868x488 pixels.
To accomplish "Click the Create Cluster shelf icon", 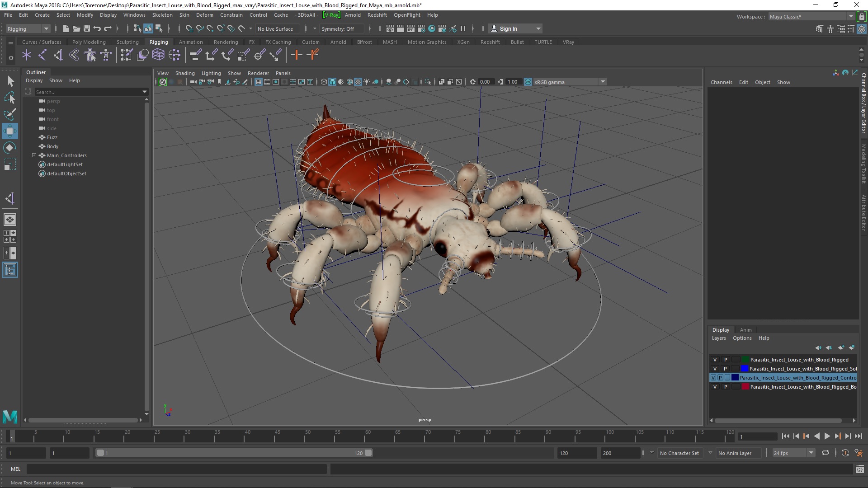I will pos(174,55).
